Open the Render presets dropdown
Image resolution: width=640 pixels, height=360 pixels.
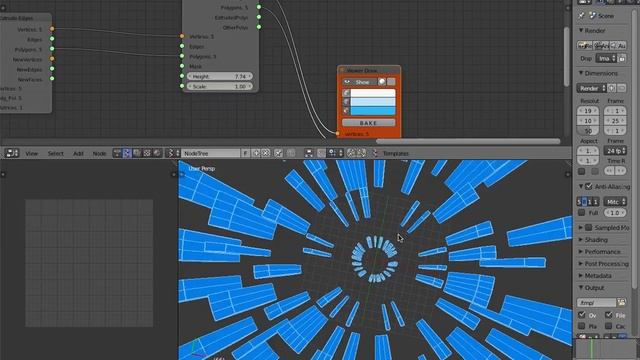click(591, 88)
